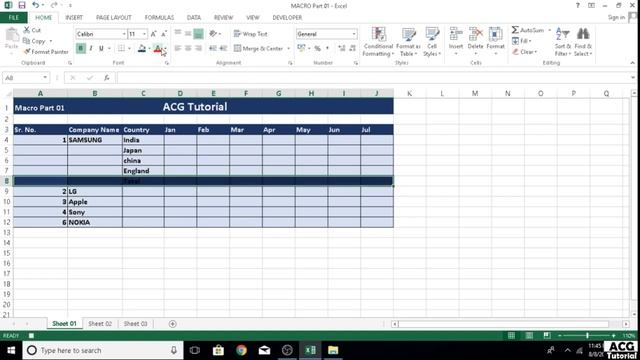Click the Insert cells icon
Image resolution: width=640 pixels, height=360 pixels.
click(x=456, y=34)
